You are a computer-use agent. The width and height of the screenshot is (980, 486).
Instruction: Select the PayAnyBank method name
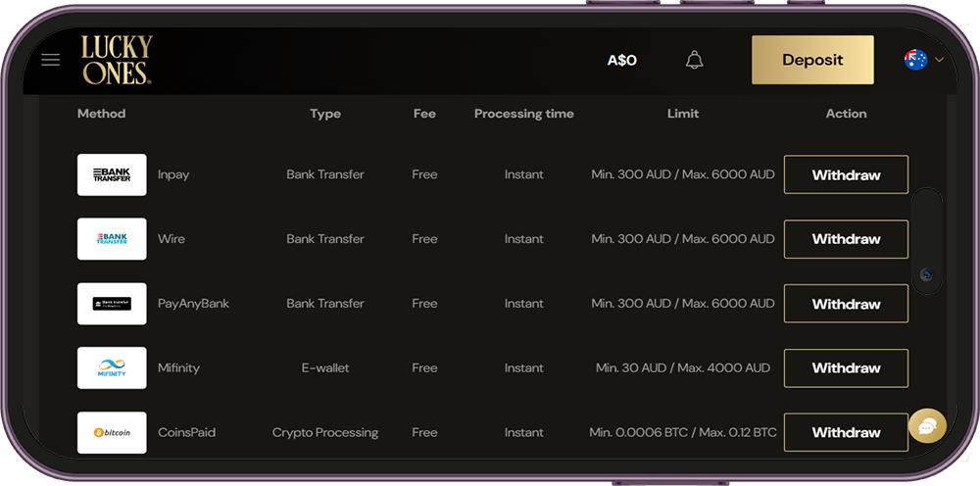coord(194,304)
